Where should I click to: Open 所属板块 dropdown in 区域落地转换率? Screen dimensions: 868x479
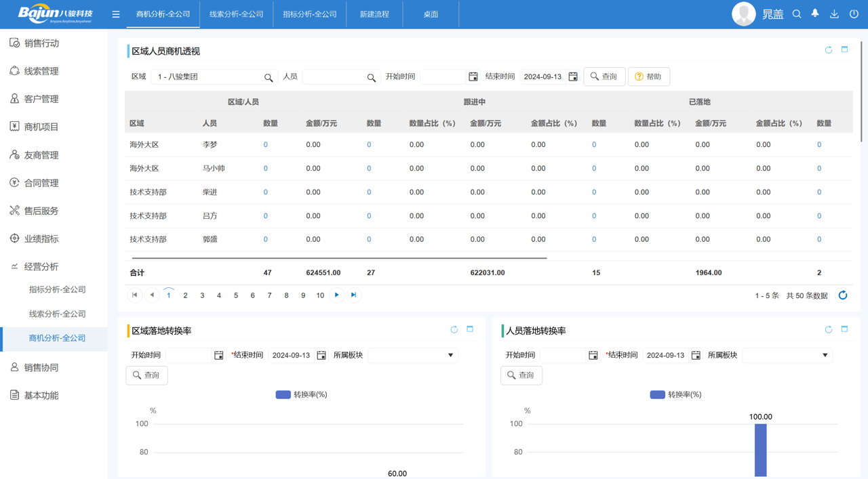(x=412, y=355)
